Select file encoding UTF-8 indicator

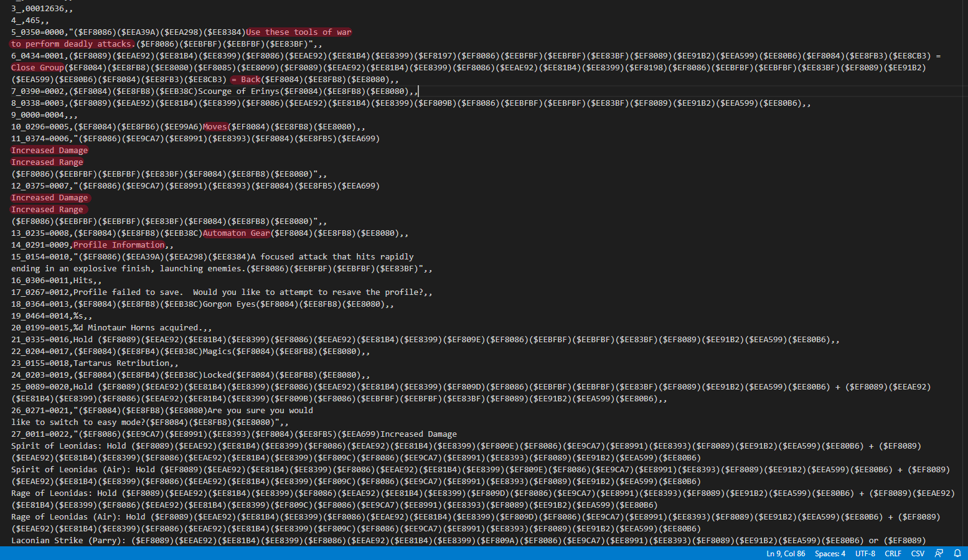coord(865,553)
